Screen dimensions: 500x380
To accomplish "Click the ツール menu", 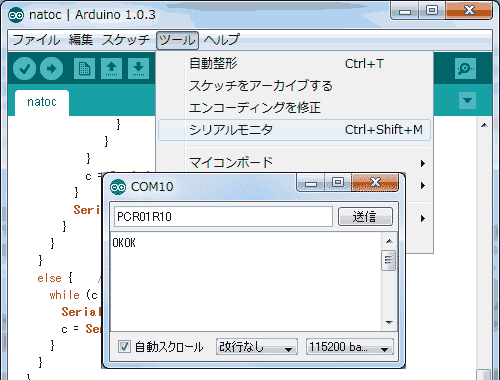I will point(177,40).
